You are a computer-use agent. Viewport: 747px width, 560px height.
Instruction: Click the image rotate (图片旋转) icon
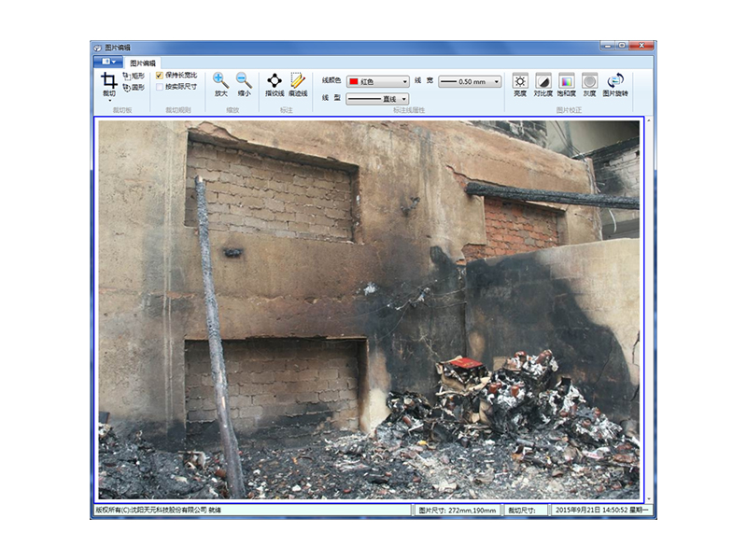615,84
